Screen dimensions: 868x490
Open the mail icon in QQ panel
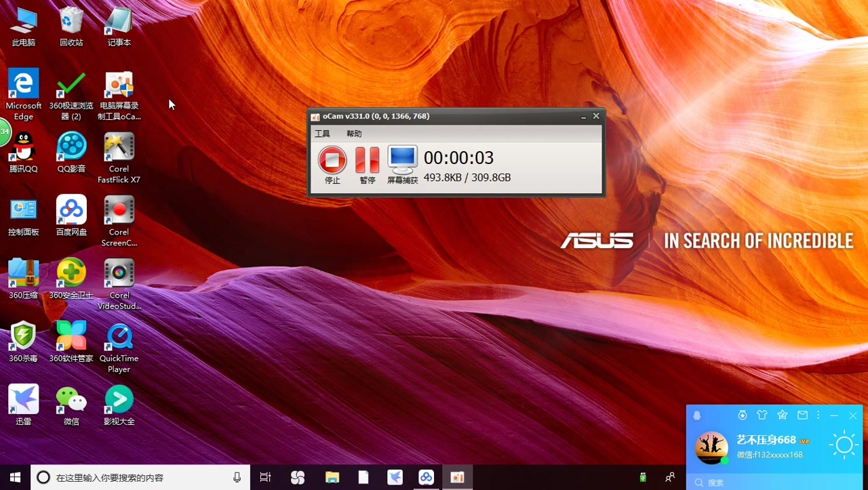pyautogui.click(x=802, y=415)
